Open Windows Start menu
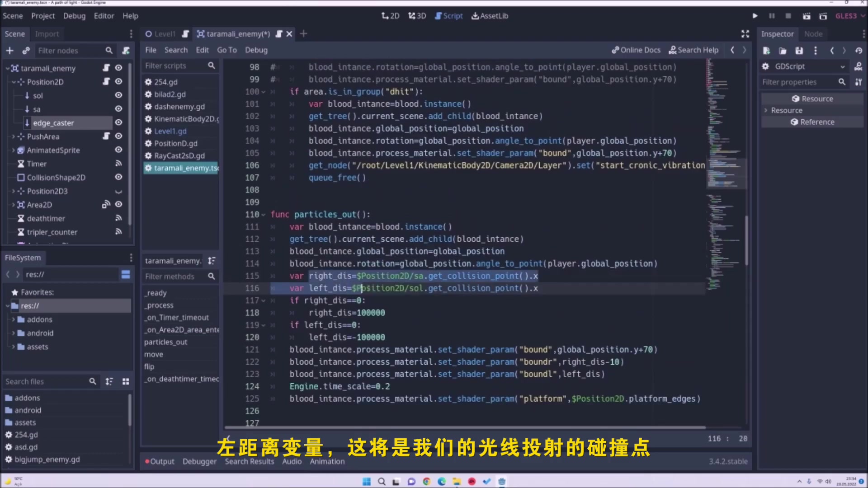Image resolution: width=868 pixels, height=488 pixels. (x=367, y=481)
